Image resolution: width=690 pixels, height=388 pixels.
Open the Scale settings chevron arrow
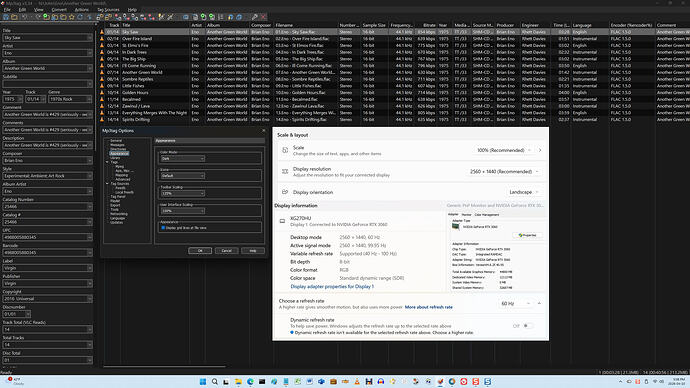540,150
